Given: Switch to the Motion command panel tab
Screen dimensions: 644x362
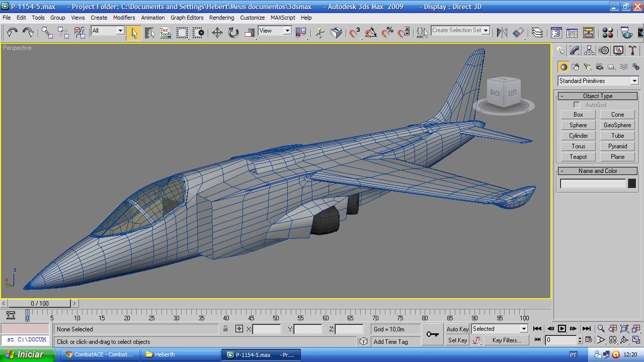Looking at the screenshot, I should (604, 51).
